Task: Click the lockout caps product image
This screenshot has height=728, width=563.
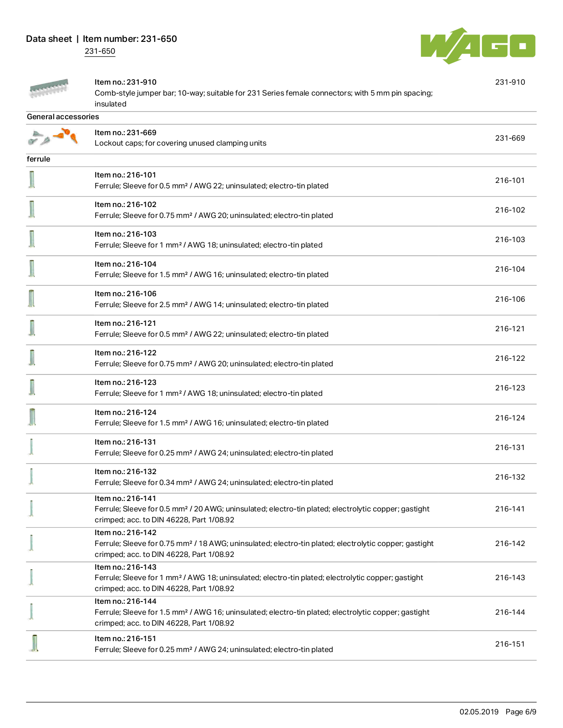Action: 53,137
